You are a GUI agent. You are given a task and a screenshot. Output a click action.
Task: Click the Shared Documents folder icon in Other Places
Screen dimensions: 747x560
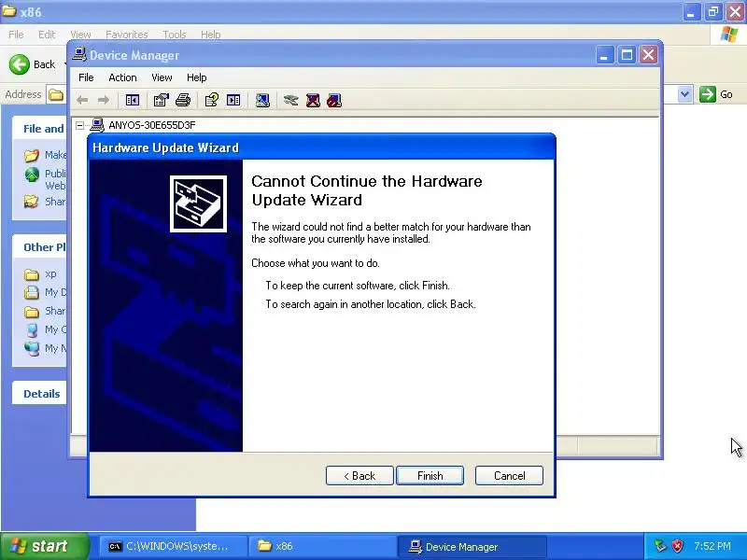point(32,312)
